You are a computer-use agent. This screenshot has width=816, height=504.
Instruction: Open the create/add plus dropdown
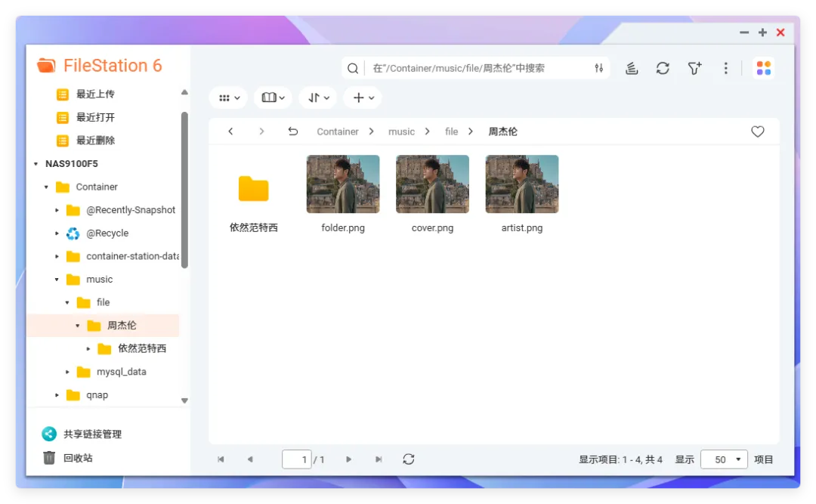coord(363,98)
